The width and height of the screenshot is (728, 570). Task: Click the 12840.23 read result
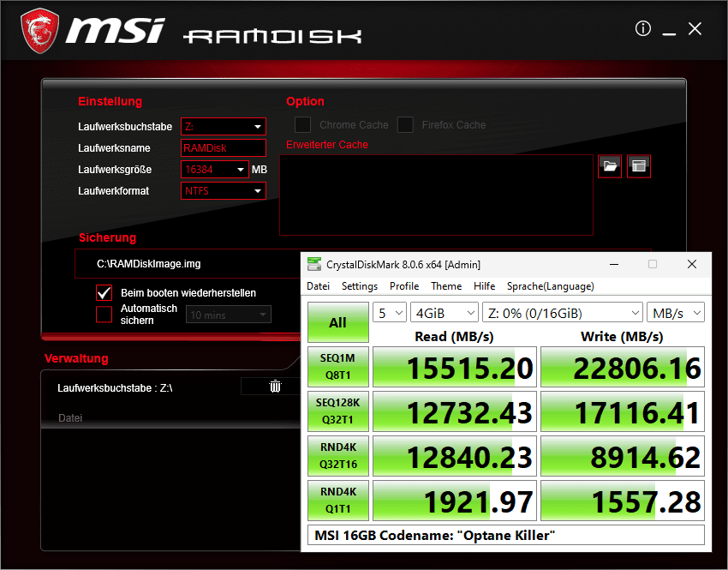pos(455,456)
